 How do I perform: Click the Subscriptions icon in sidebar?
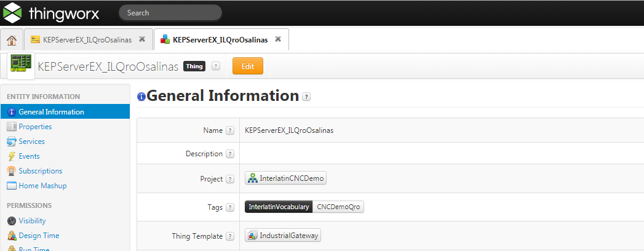click(x=12, y=171)
